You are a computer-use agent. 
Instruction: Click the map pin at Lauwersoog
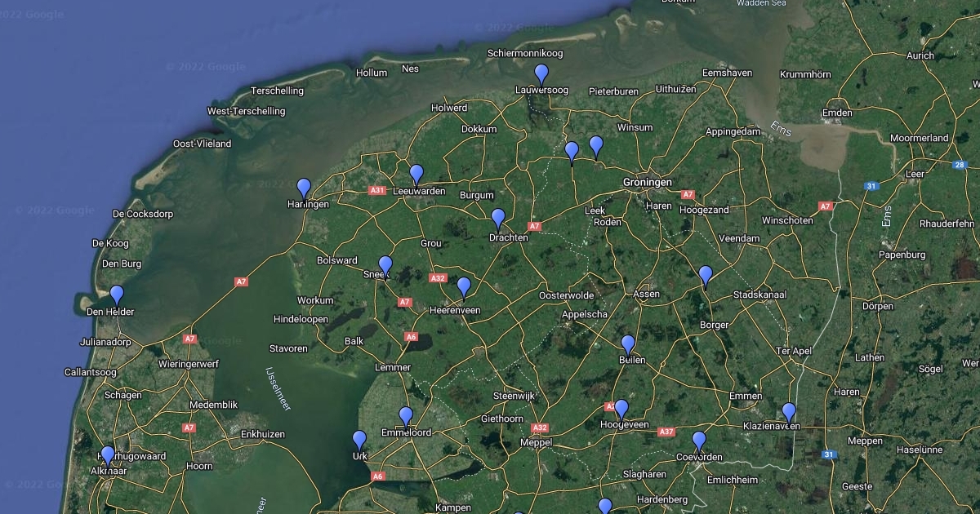[x=541, y=75]
